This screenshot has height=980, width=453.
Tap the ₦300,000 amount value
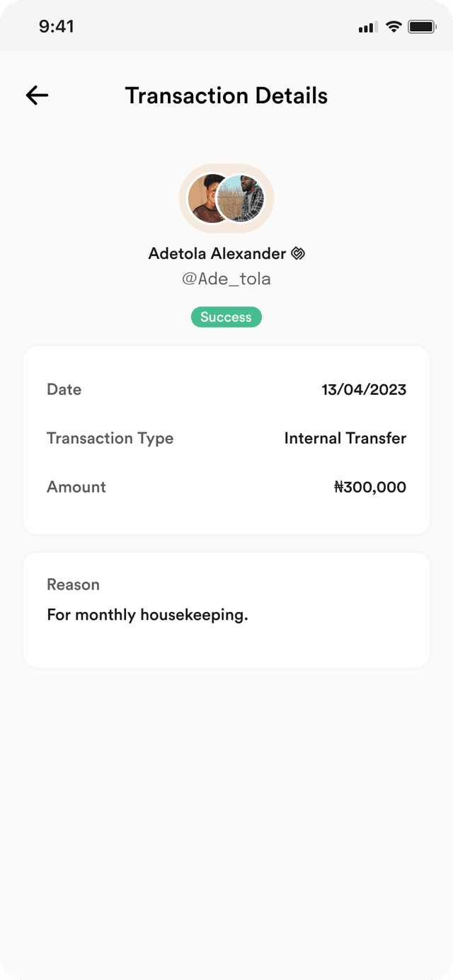(x=370, y=487)
